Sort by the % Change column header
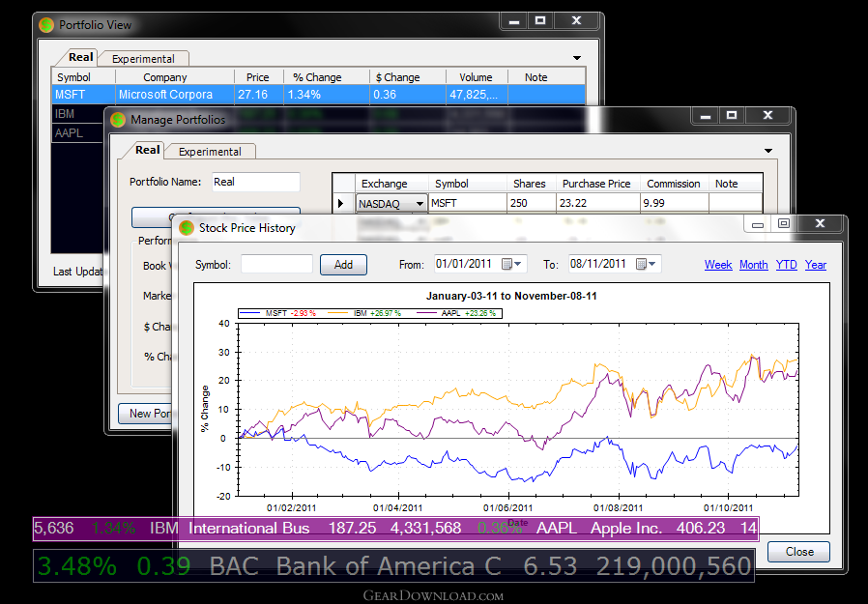868x604 pixels. pyautogui.click(x=327, y=77)
